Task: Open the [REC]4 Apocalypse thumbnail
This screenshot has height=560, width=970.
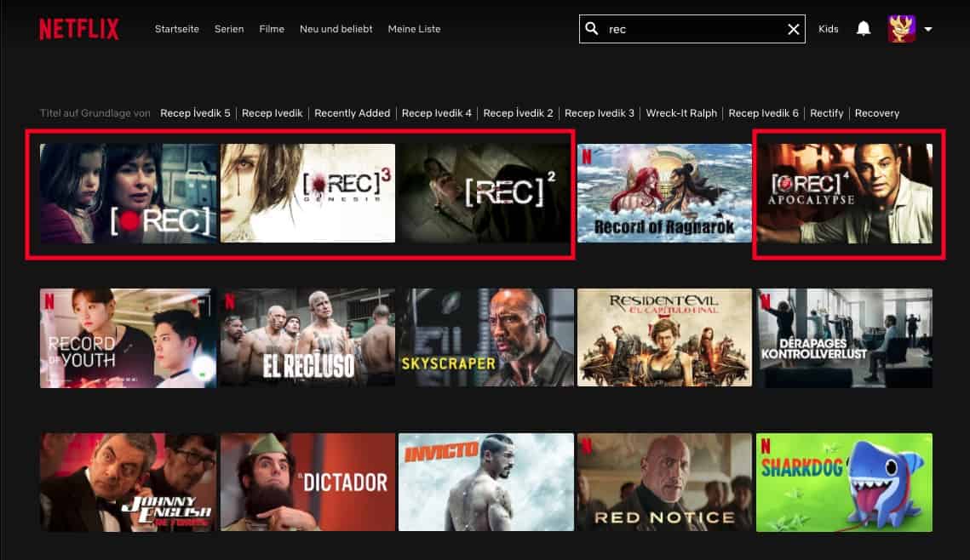Action: pyautogui.click(x=846, y=194)
